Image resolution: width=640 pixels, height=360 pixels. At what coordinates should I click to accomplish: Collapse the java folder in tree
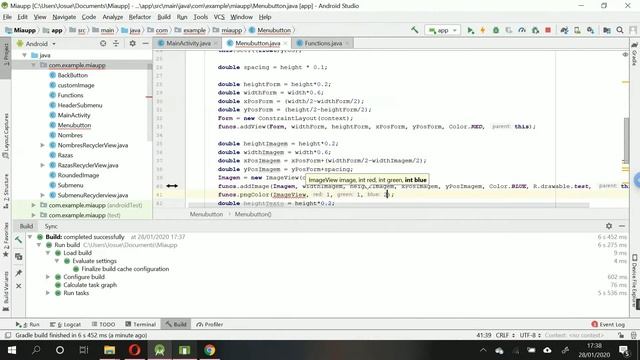point(24,55)
